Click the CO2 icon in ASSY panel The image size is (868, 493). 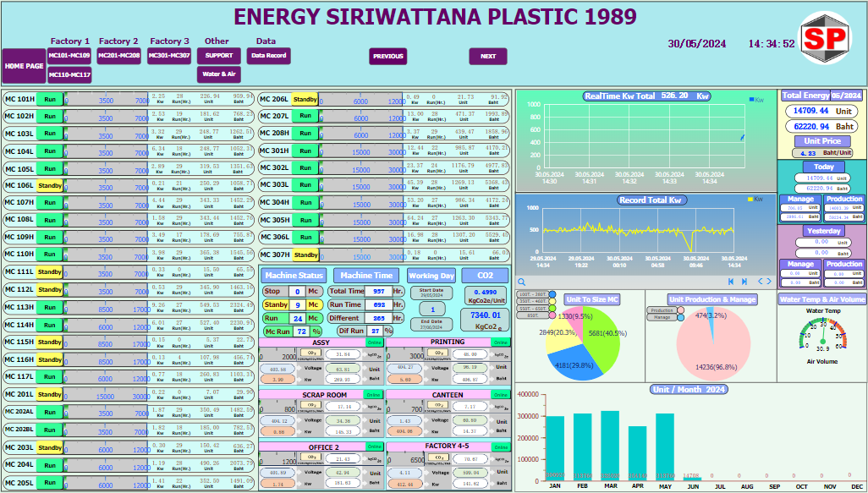[x=312, y=353]
